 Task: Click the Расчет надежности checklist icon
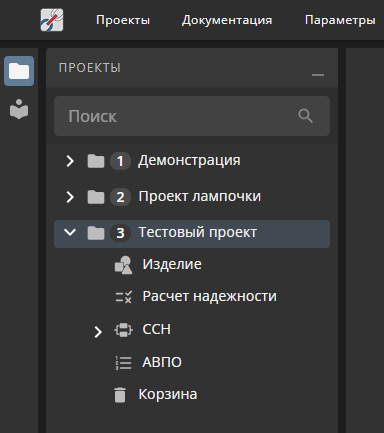123,297
